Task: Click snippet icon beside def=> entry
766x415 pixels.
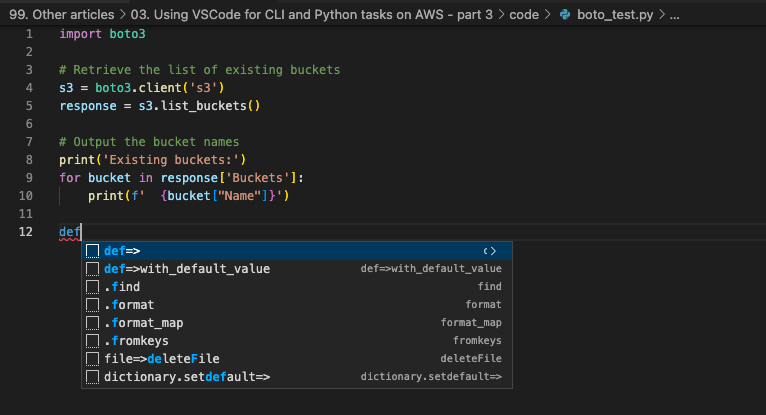Action: point(92,251)
